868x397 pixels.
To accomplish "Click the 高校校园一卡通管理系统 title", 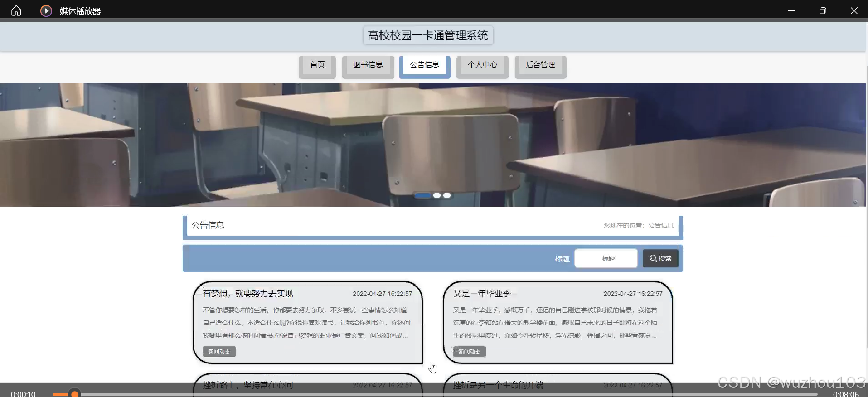I will tap(428, 35).
